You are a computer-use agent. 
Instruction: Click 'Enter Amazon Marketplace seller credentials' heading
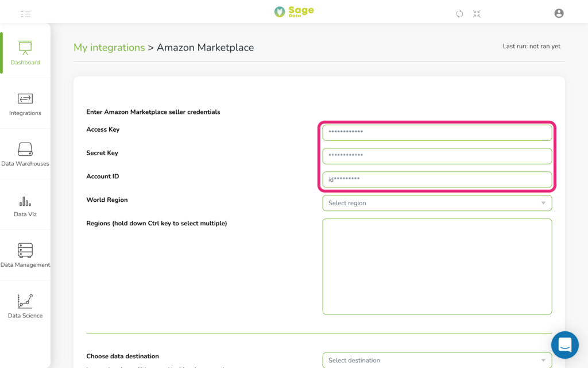click(153, 112)
